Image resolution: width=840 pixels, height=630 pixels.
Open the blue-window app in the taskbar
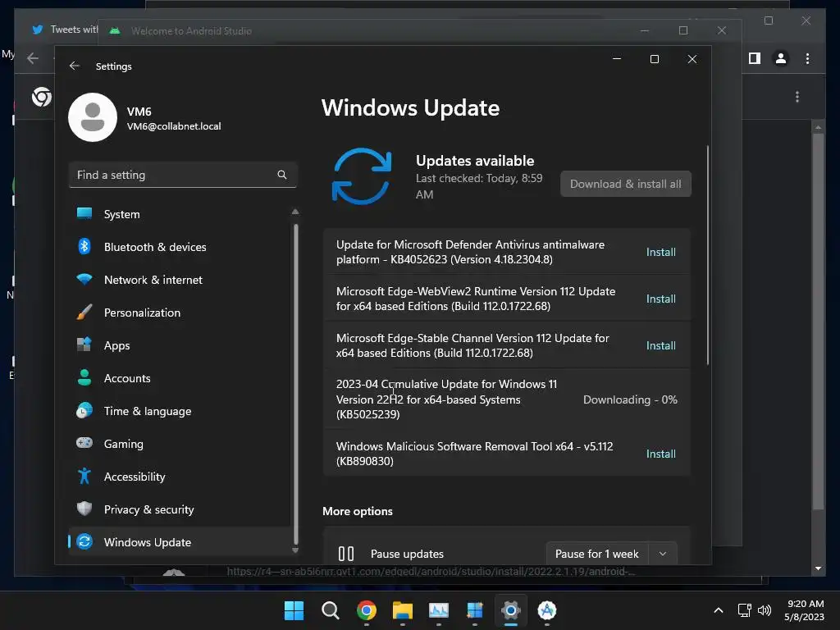pos(475,610)
